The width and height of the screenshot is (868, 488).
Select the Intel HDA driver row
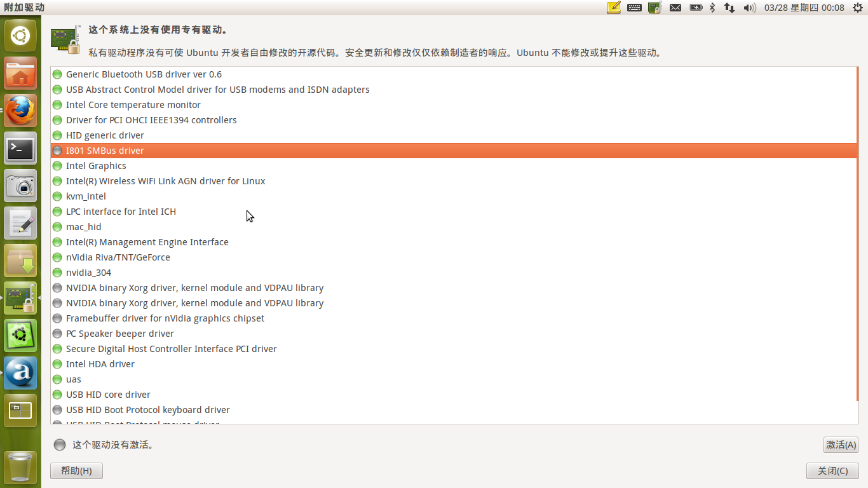pyautogui.click(x=454, y=364)
